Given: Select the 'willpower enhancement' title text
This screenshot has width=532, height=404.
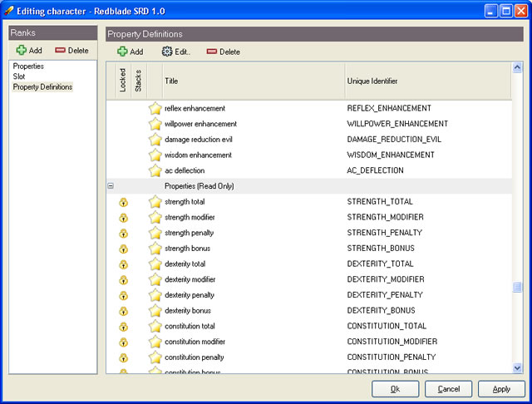Looking at the screenshot, I should coord(200,124).
